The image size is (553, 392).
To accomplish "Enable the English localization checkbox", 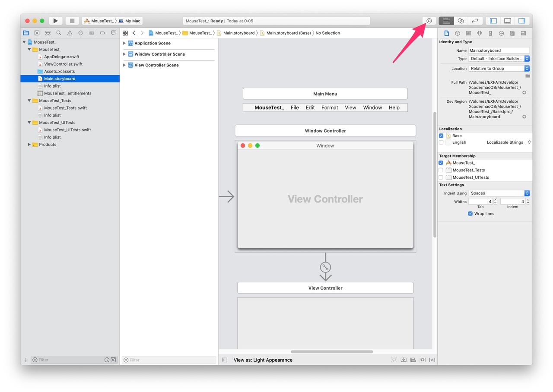I will [x=441, y=142].
